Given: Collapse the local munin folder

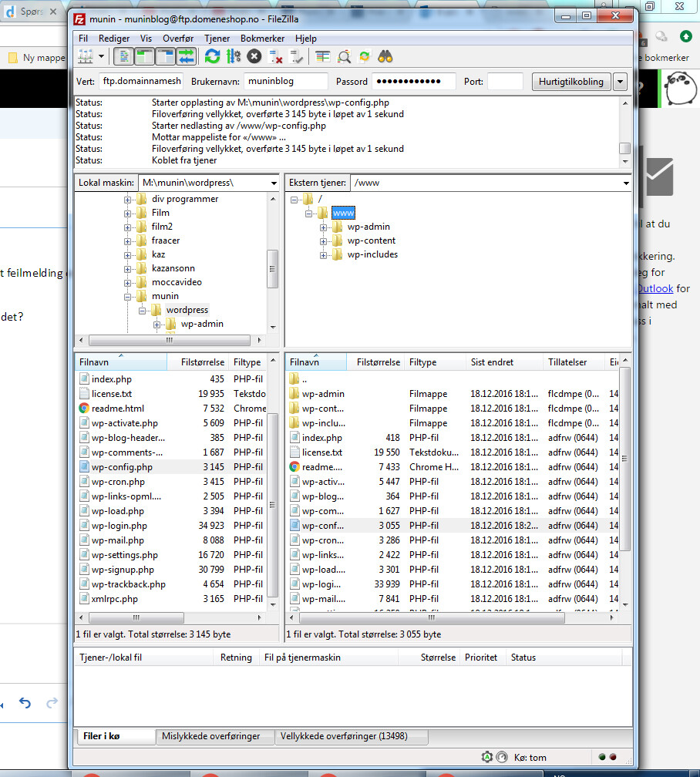Looking at the screenshot, I should pyautogui.click(x=127, y=297).
